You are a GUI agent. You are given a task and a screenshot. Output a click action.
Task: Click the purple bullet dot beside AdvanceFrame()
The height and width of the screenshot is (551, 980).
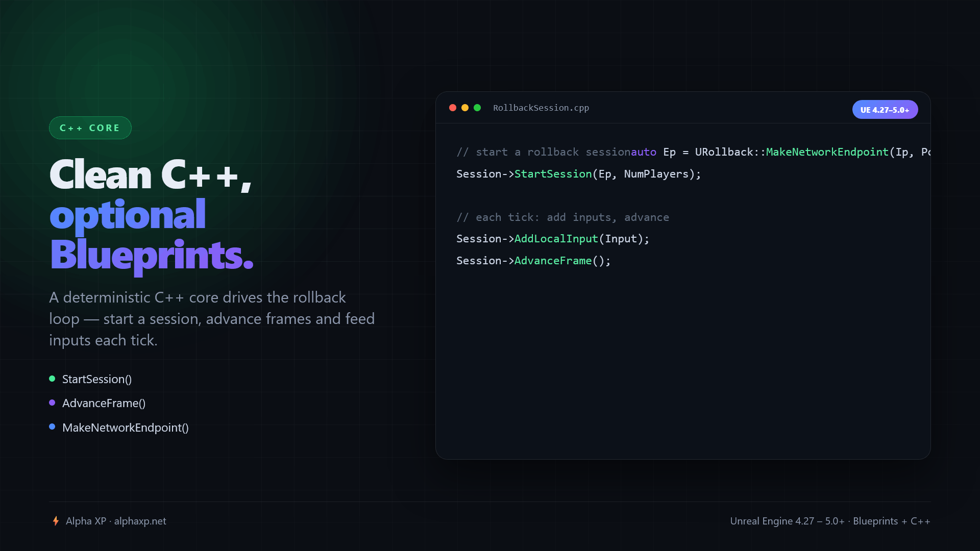[52, 403]
